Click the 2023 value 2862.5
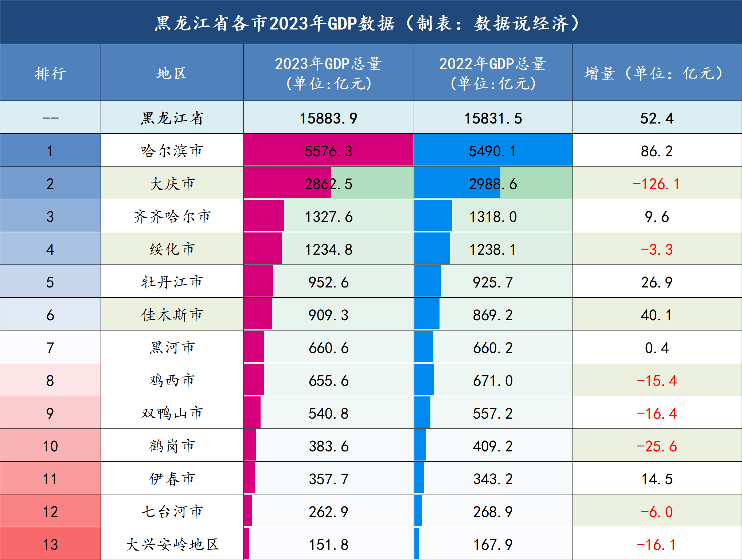 tap(328, 184)
